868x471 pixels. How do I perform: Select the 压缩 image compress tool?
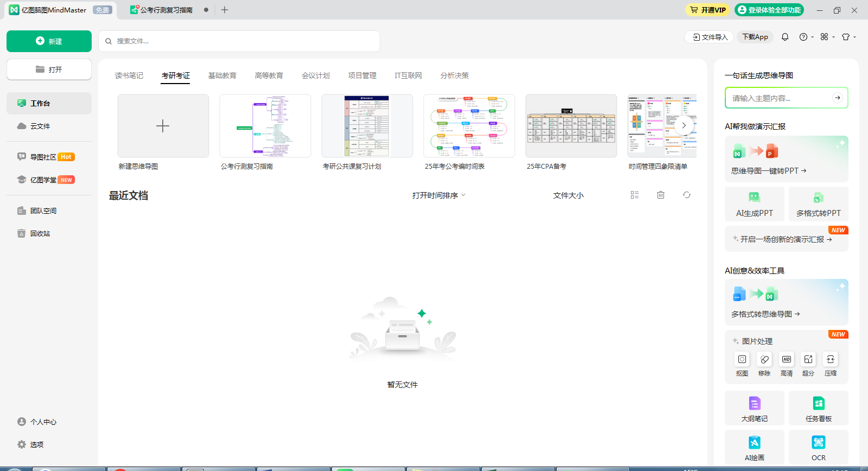click(x=831, y=364)
